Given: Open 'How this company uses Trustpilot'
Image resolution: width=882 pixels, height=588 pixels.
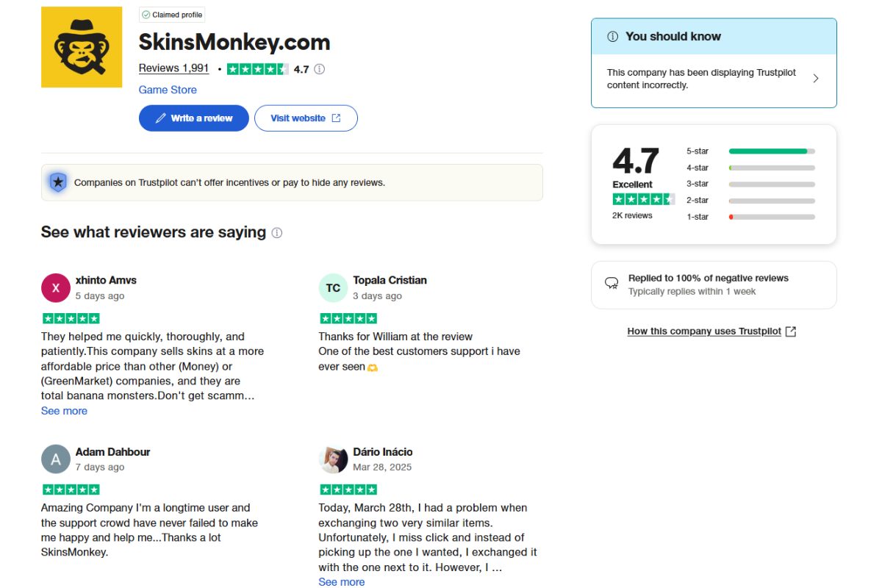Looking at the screenshot, I should 703,331.
